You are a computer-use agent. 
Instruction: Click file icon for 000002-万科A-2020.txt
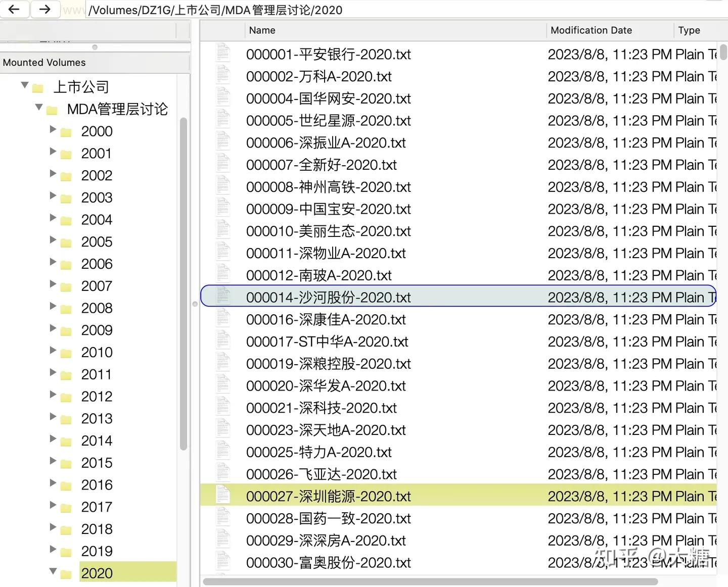(x=223, y=75)
